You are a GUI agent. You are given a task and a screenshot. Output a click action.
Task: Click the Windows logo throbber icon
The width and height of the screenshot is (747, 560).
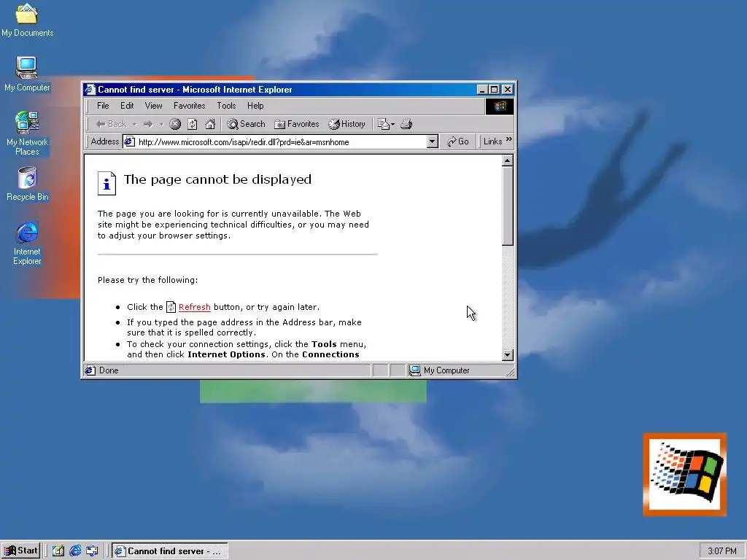(x=500, y=106)
